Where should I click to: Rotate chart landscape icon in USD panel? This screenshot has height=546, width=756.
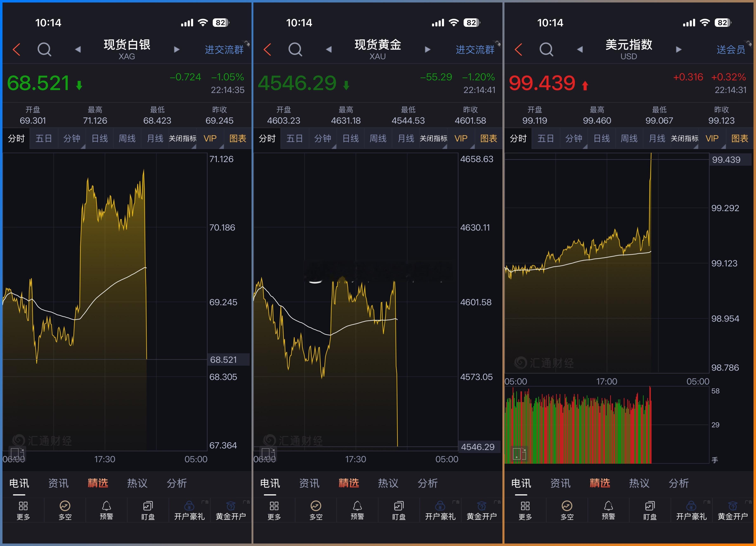tap(519, 454)
